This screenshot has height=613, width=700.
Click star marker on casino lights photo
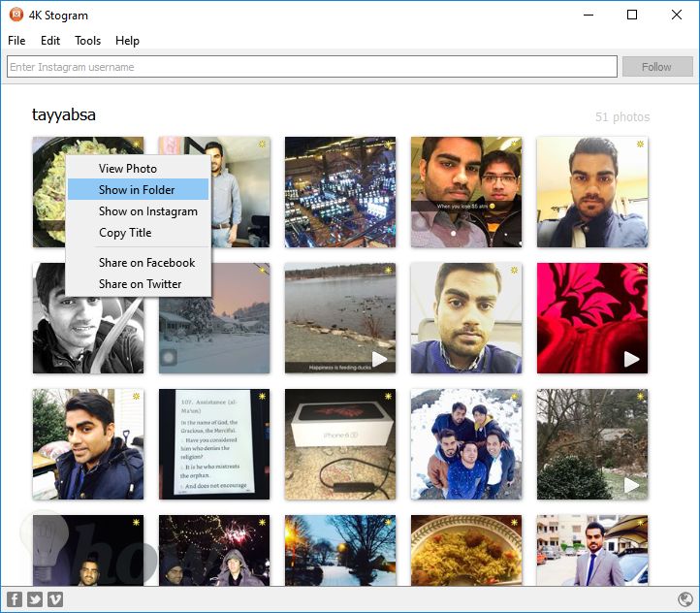coord(389,144)
